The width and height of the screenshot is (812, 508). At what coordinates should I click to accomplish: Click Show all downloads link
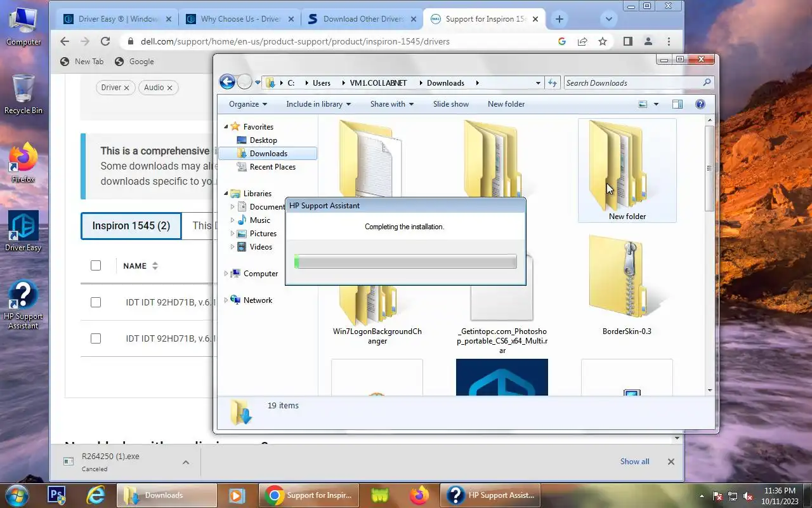635,462
